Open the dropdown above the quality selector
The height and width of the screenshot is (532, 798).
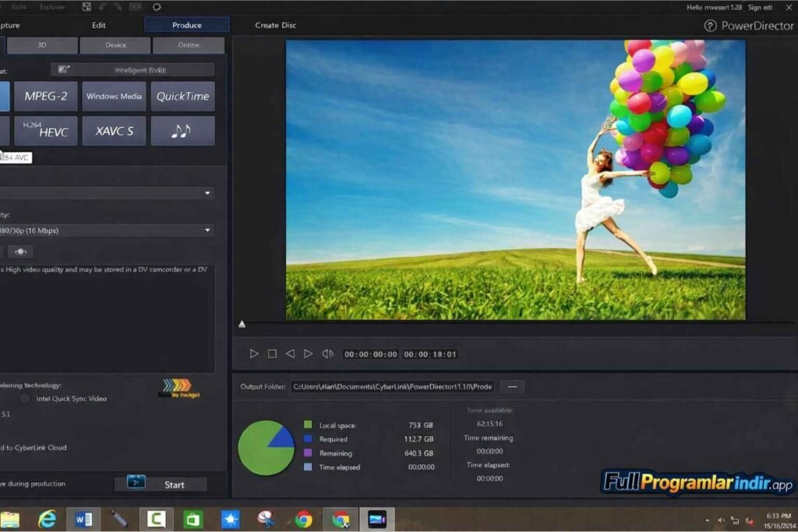tap(207, 193)
